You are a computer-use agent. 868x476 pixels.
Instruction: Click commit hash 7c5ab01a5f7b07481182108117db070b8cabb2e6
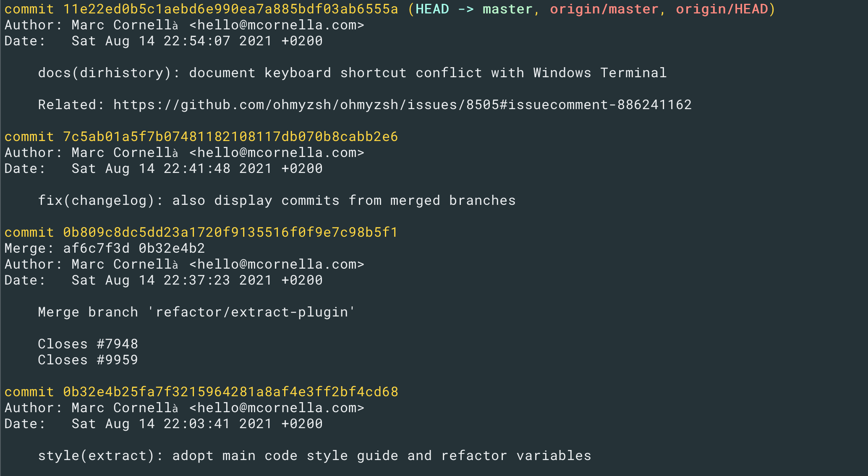[x=230, y=136]
